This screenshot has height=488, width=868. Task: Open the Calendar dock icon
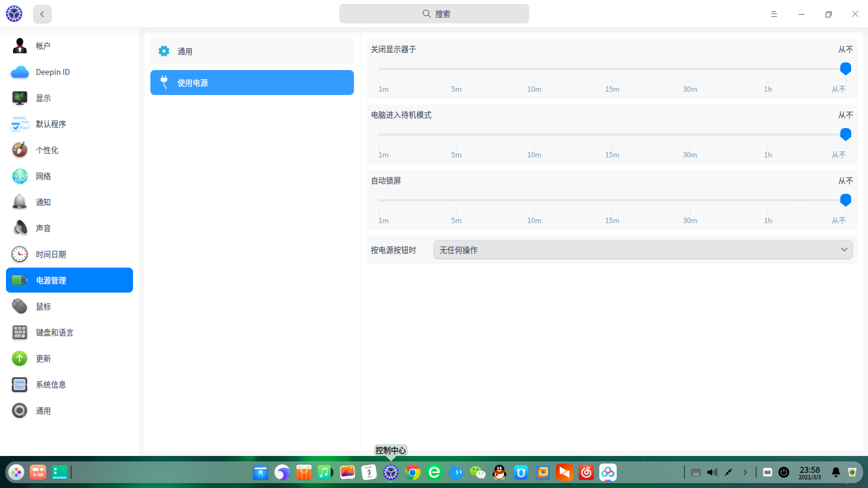click(369, 472)
